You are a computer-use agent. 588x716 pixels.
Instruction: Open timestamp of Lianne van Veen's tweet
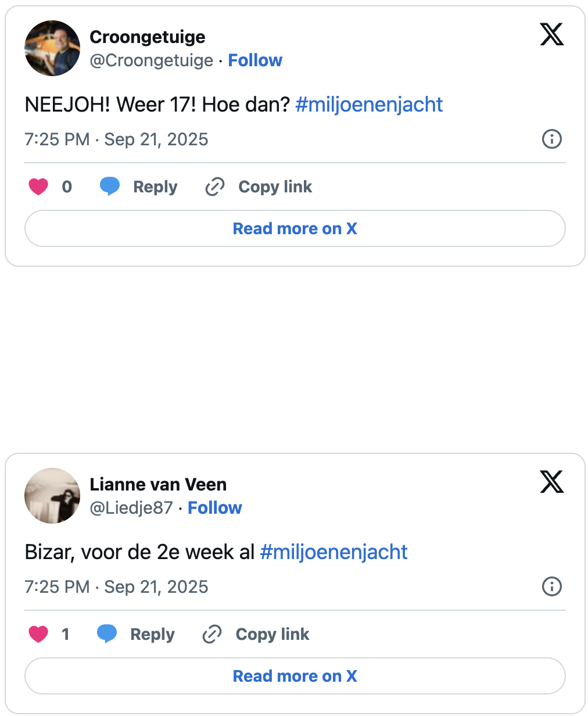click(116, 587)
